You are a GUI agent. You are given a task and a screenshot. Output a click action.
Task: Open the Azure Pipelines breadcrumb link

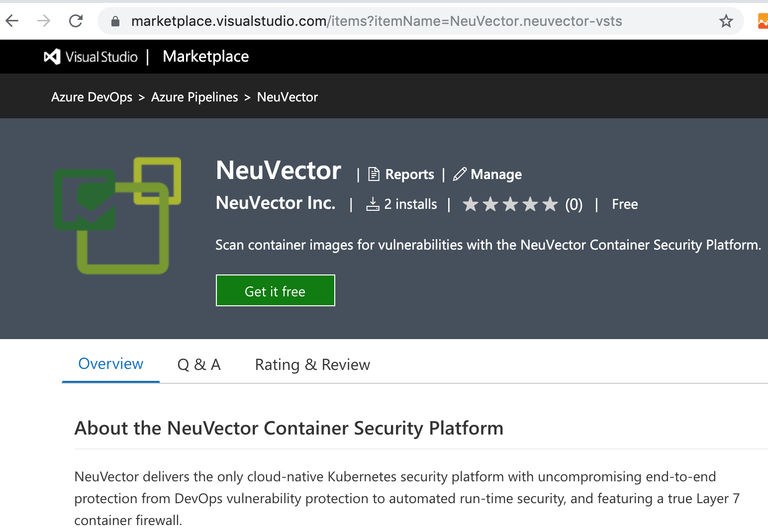(x=194, y=97)
